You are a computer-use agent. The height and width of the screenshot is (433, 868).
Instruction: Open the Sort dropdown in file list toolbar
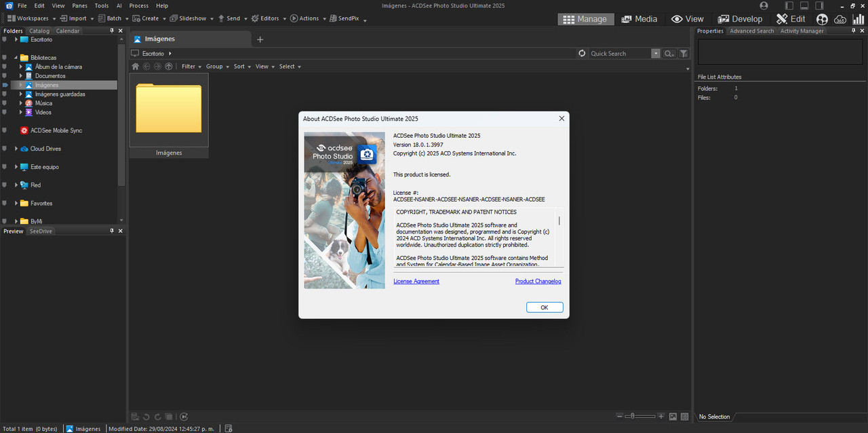point(242,67)
